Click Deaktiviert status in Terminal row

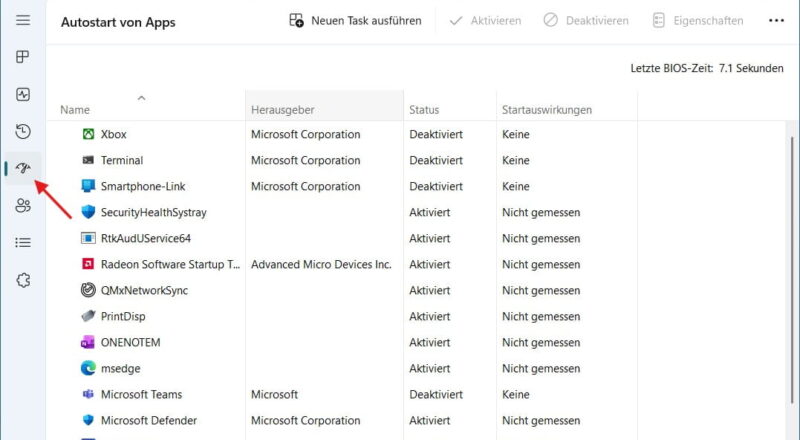(436, 160)
